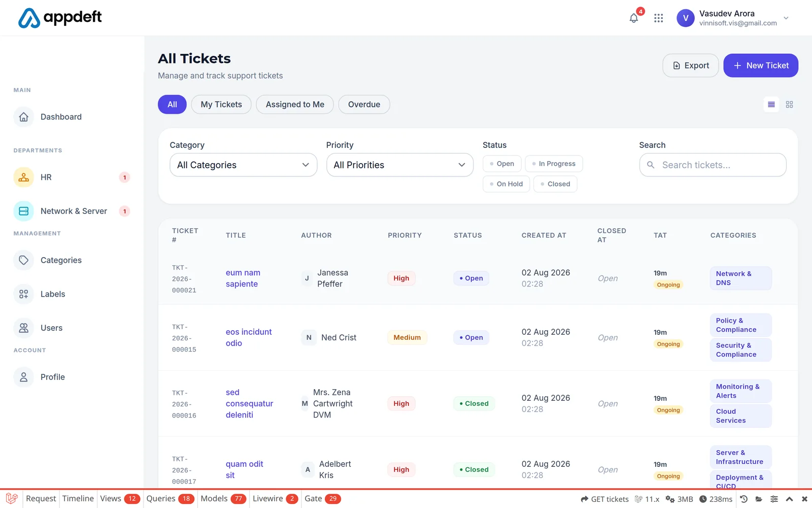
Task: Collapse debugbar with the chevron-up icon
Action: [789, 499]
